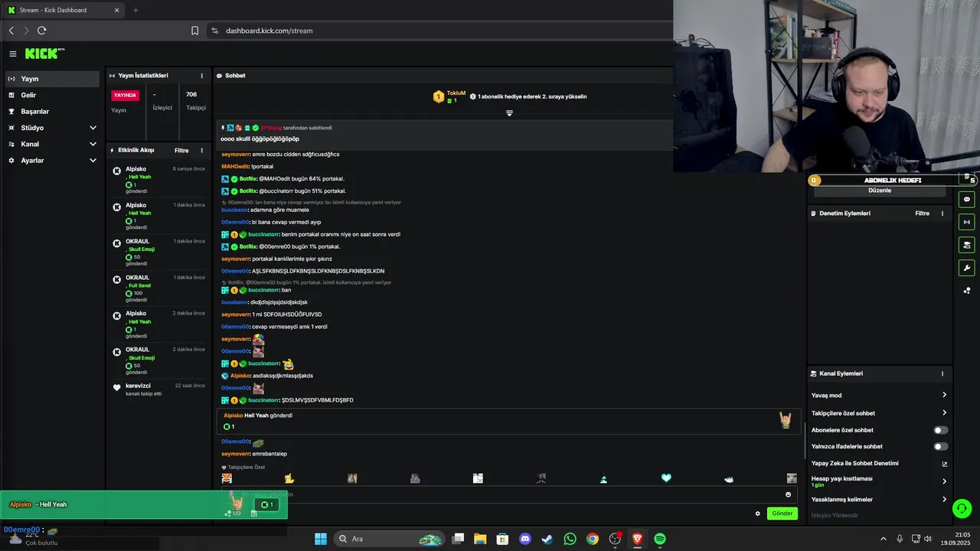Click the browser back arrow
The height and width of the screenshot is (551, 980).
pos(11,31)
